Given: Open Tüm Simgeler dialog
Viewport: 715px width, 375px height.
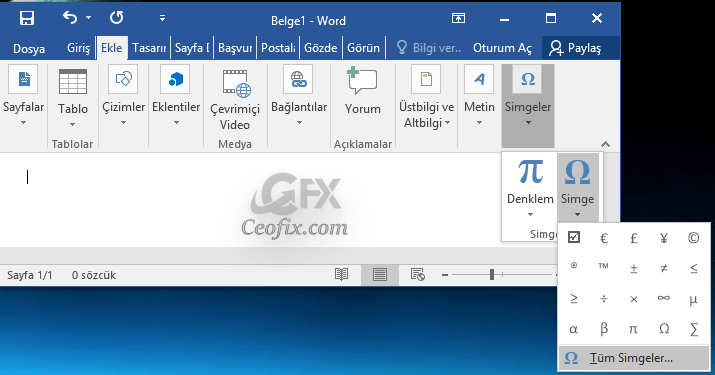Looking at the screenshot, I should coord(634,358).
